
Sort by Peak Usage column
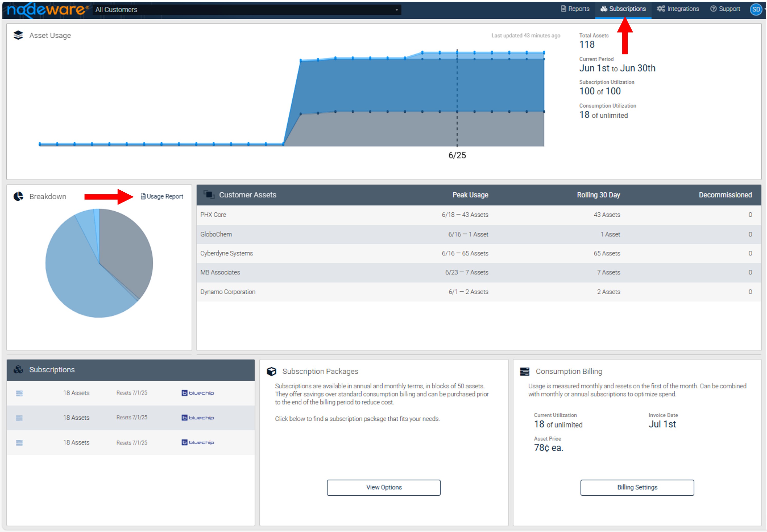point(470,195)
